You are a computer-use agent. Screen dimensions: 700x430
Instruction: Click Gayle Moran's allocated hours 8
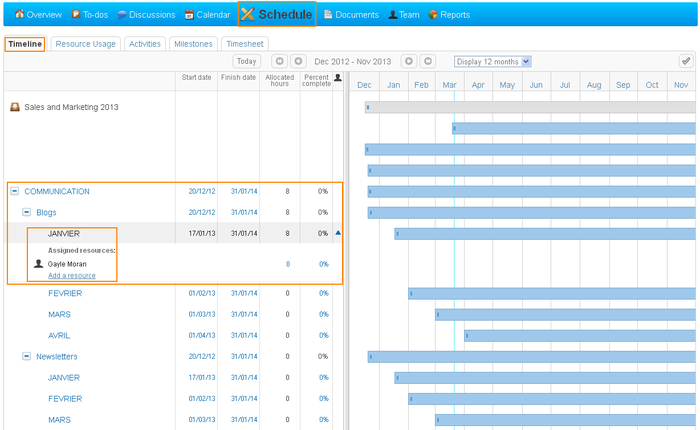(x=288, y=264)
